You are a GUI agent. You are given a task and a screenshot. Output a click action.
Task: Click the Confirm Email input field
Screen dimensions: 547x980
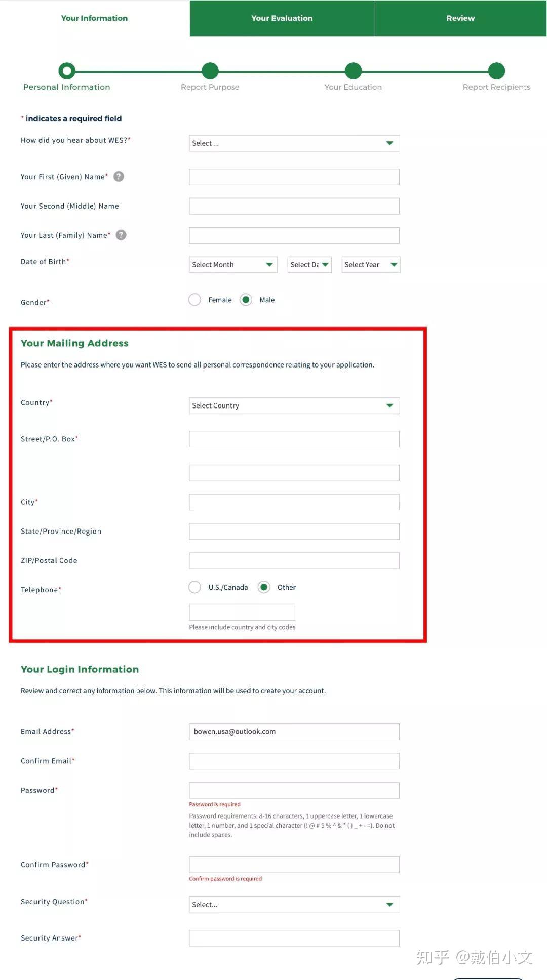point(294,761)
